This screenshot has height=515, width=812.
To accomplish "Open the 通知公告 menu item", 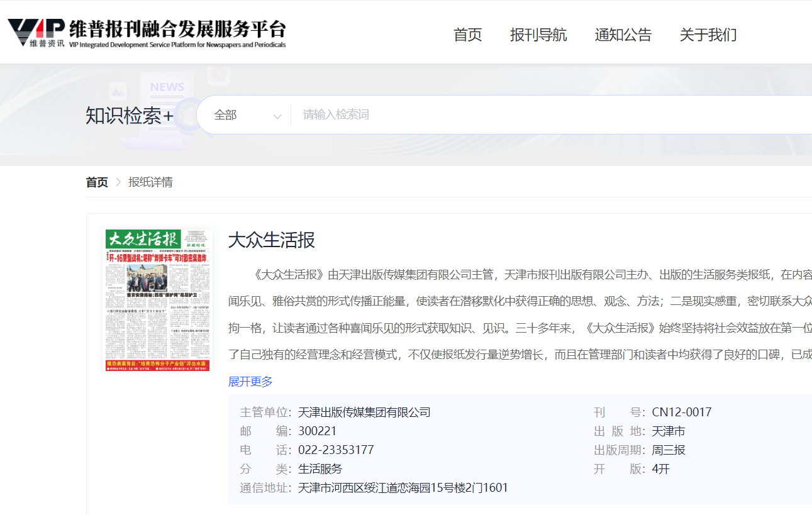I will coord(623,35).
